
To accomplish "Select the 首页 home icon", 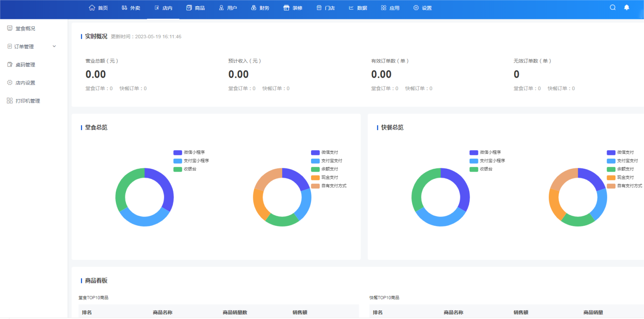I will (91, 7).
